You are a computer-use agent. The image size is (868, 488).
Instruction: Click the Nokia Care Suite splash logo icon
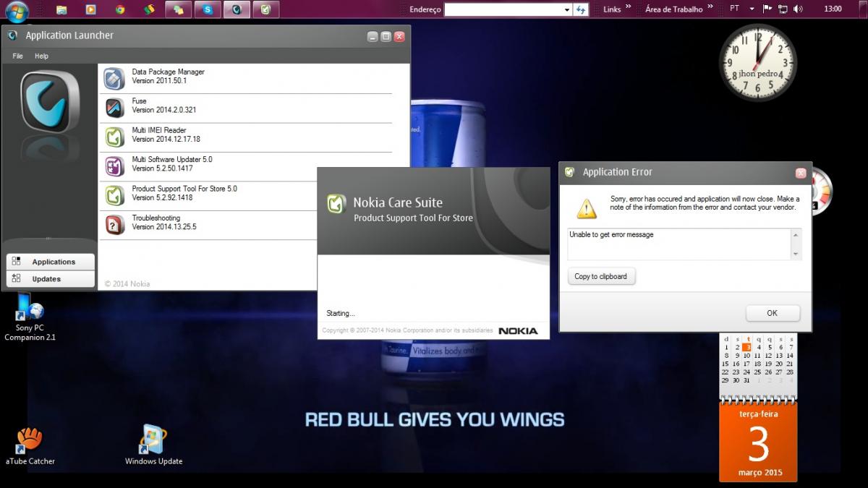pos(336,202)
